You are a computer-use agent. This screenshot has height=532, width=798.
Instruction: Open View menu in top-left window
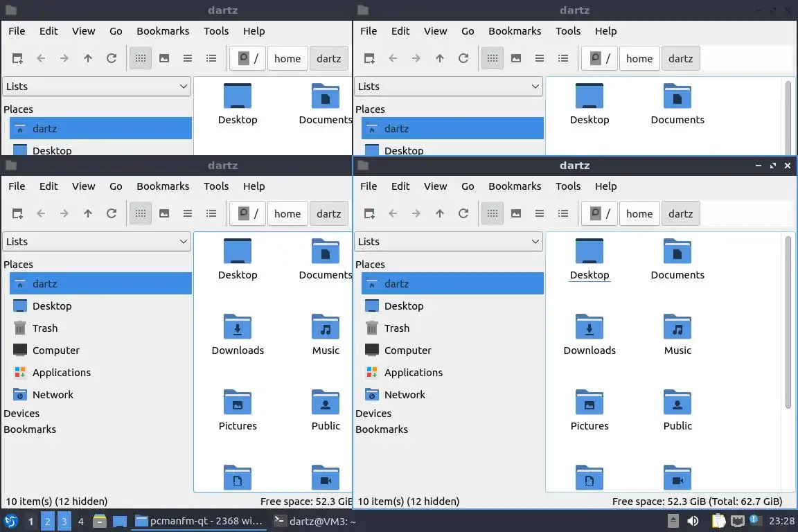pos(83,30)
